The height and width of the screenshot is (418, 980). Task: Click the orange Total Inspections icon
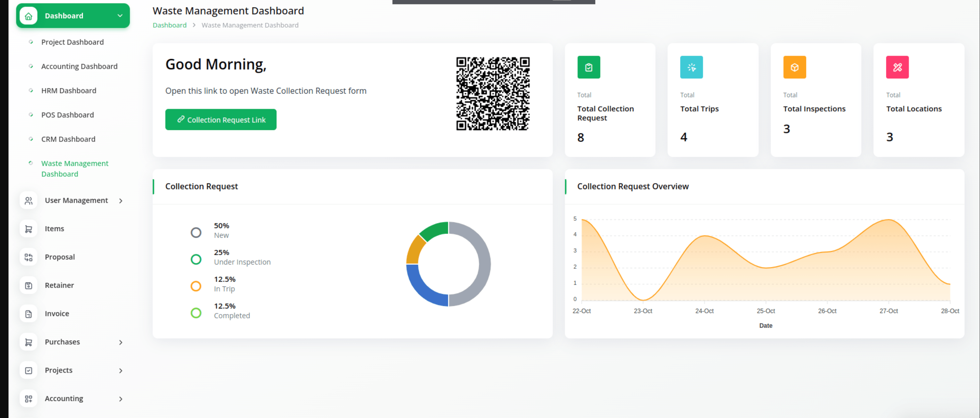tap(794, 67)
